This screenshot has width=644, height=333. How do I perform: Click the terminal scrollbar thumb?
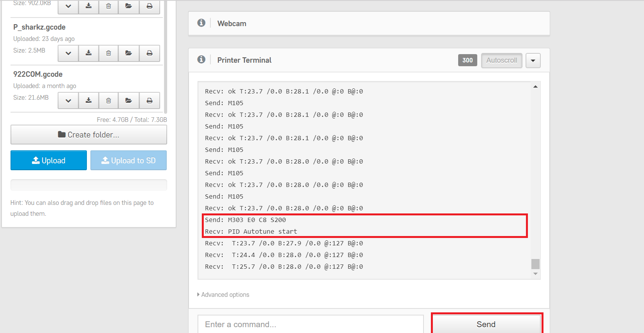tap(536, 264)
